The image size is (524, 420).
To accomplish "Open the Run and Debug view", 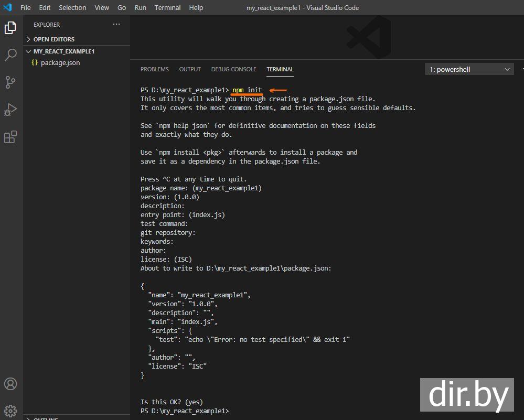I will click(x=10, y=110).
